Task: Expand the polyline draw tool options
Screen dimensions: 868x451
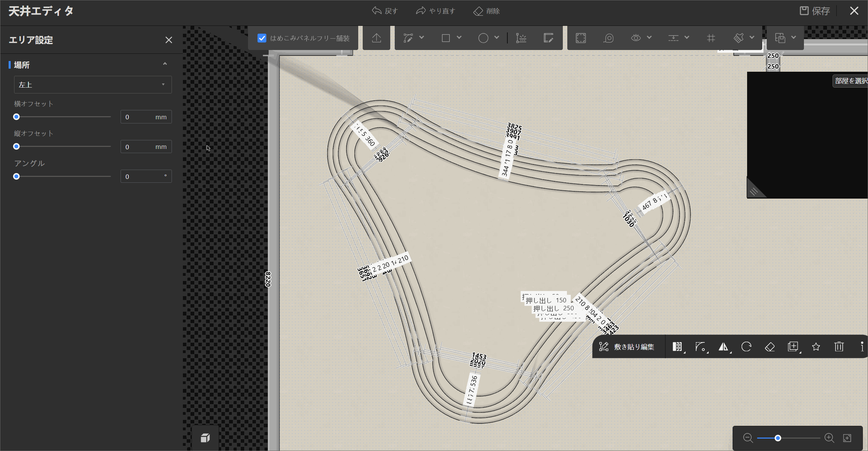Action: point(422,38)
